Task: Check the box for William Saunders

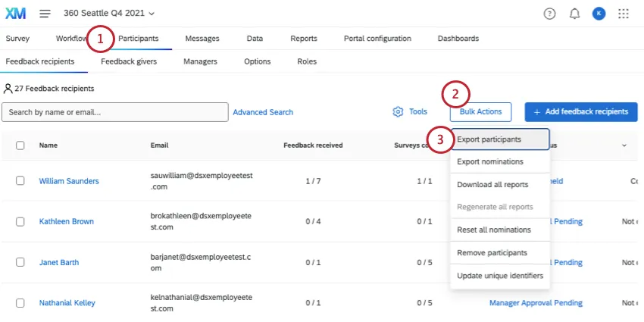Action: tap(20, 181)
